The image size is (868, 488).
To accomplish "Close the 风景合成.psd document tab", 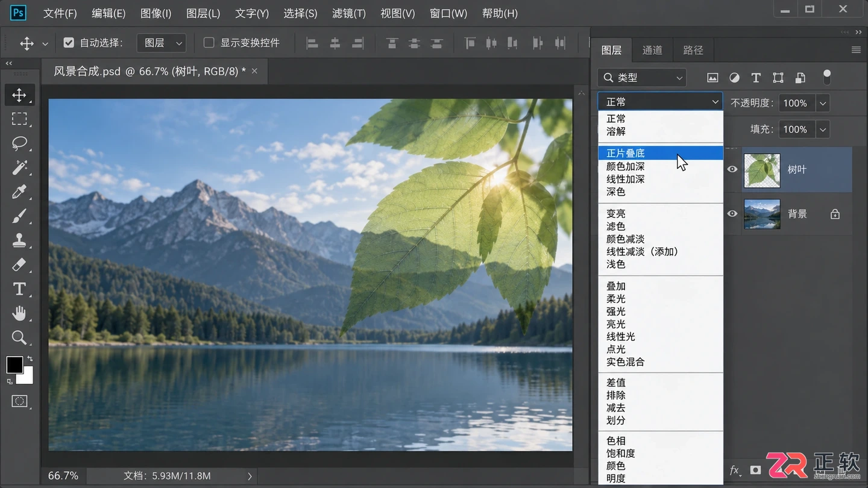I will 254,71.
